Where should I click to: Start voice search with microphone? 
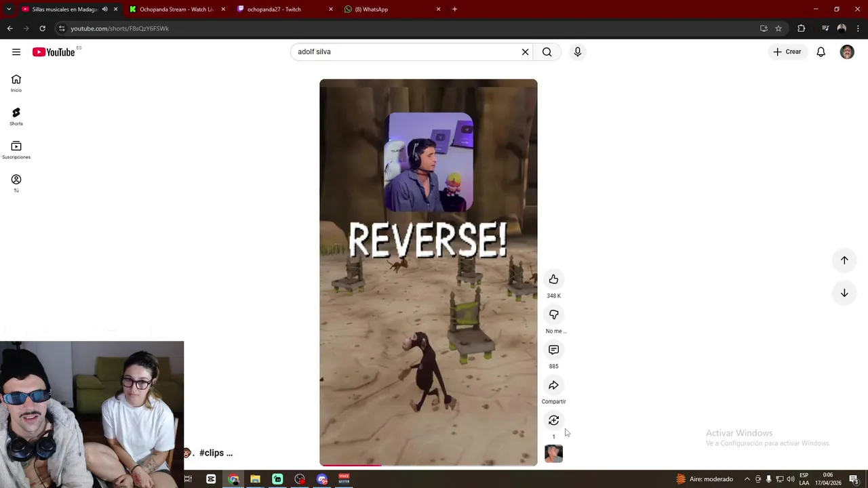coord(578,52)
